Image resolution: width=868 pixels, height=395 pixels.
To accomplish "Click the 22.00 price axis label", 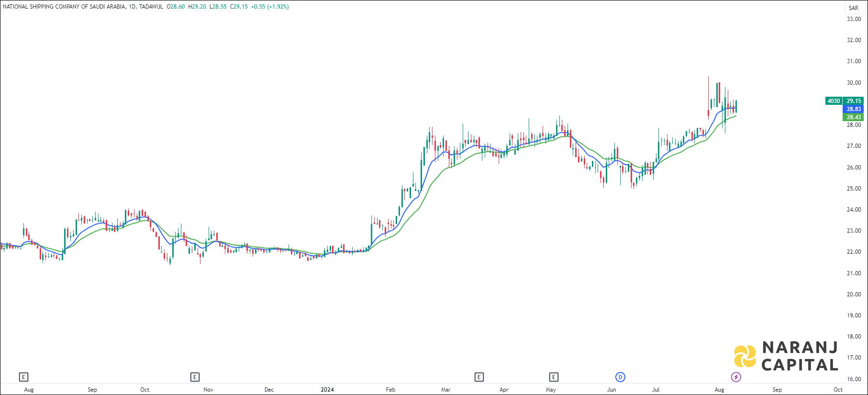I will (x=854, y=252).
